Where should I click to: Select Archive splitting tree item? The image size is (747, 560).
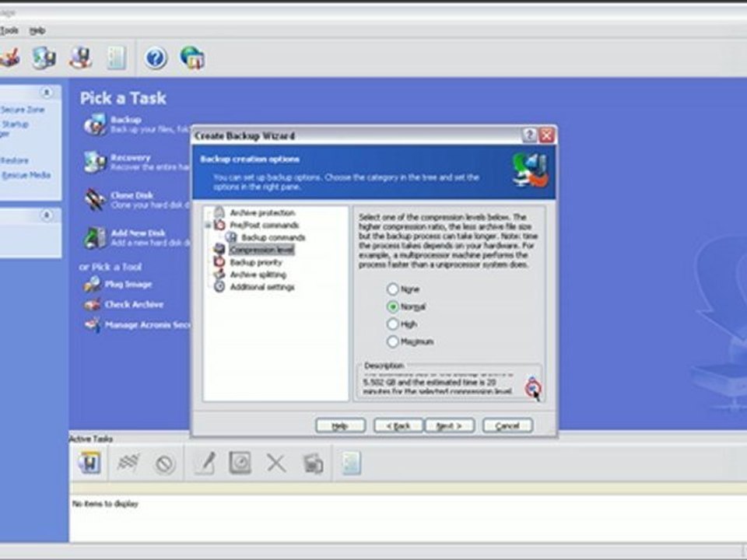258,275
